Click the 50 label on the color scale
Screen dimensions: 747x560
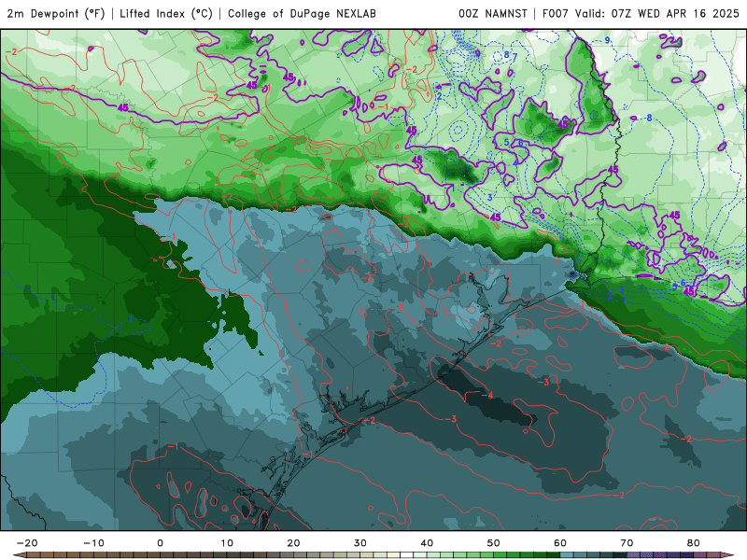pyautogui.click(x=494, y=543)
